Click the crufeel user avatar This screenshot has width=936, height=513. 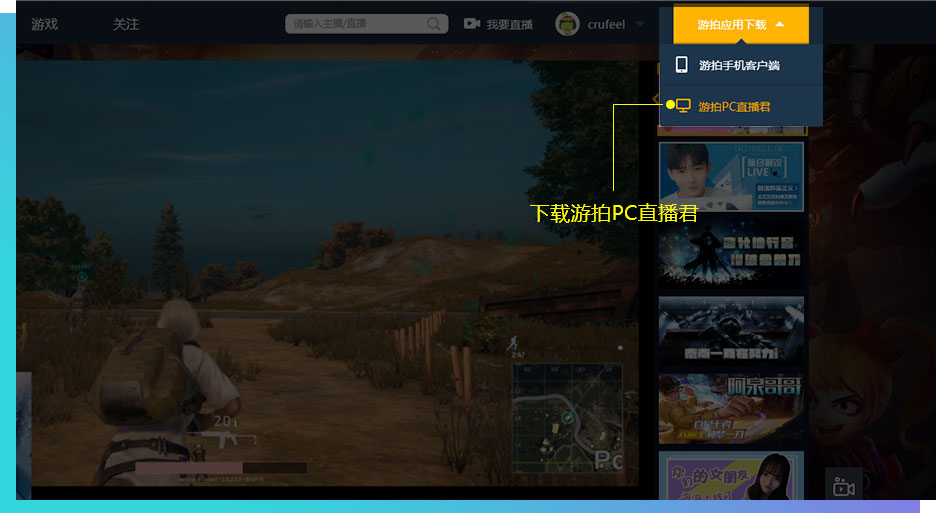point(567,24)
